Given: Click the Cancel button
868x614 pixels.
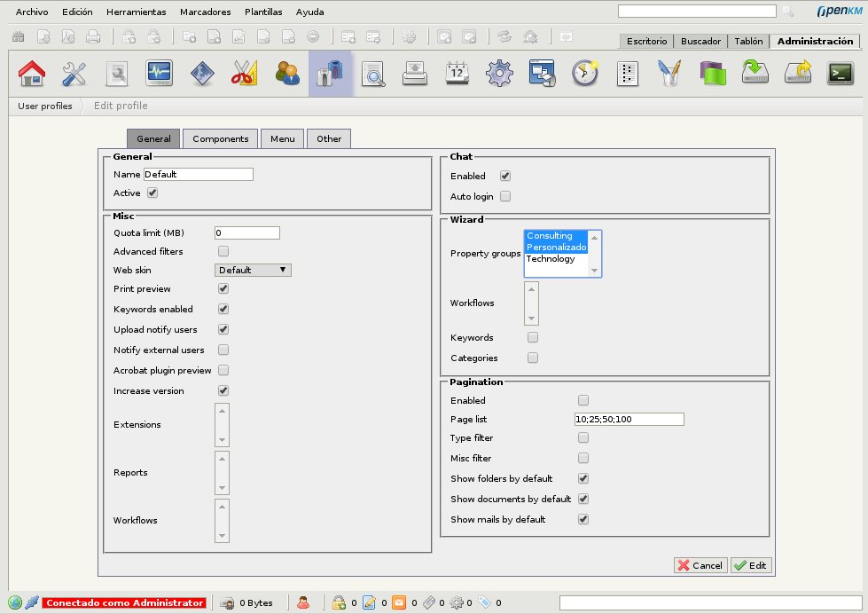Looking at the screenshot, I should click(700, 565).
